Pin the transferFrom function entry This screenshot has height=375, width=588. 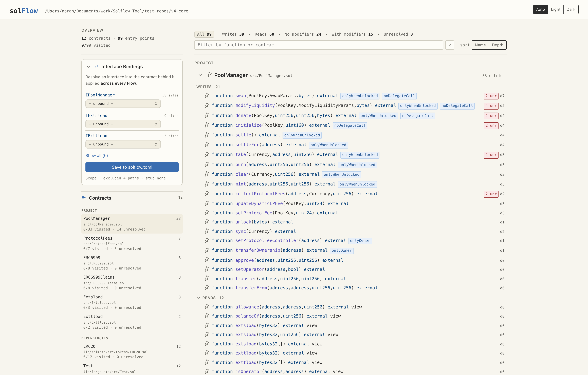[x=207, y=288]
